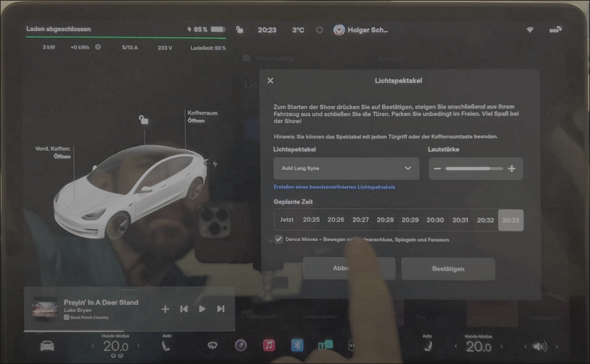Tap the Wi-Fi icon in status bar
Screen dimensions: 590x364
tap(530, 29)
